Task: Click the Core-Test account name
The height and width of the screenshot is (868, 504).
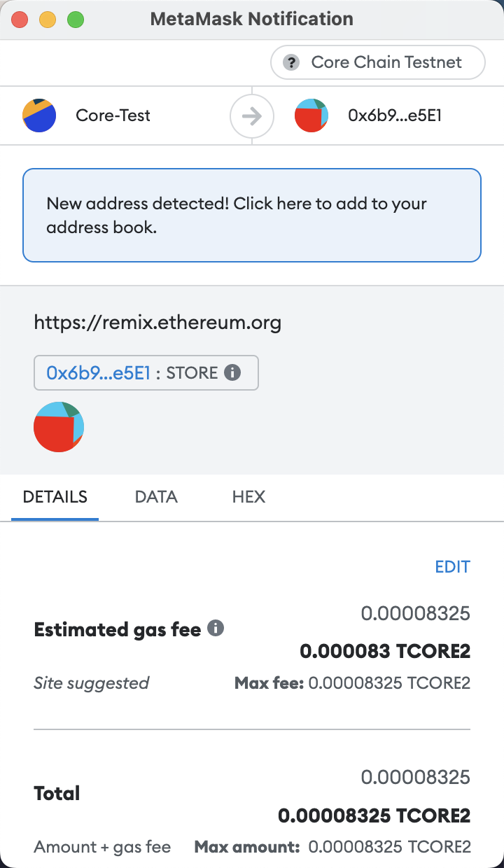Action: click(x=113, y=115)
